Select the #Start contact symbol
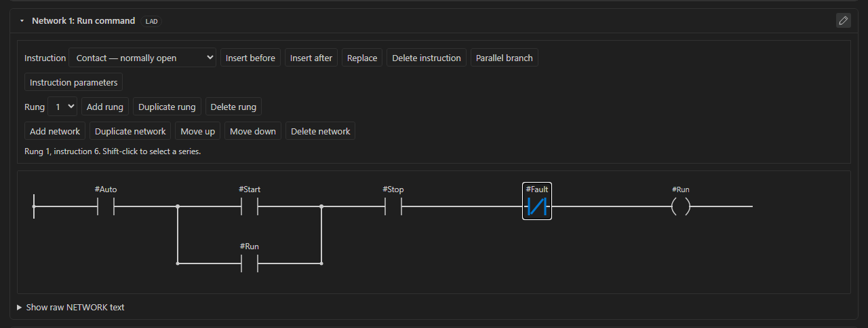 [x=250, y=206]
